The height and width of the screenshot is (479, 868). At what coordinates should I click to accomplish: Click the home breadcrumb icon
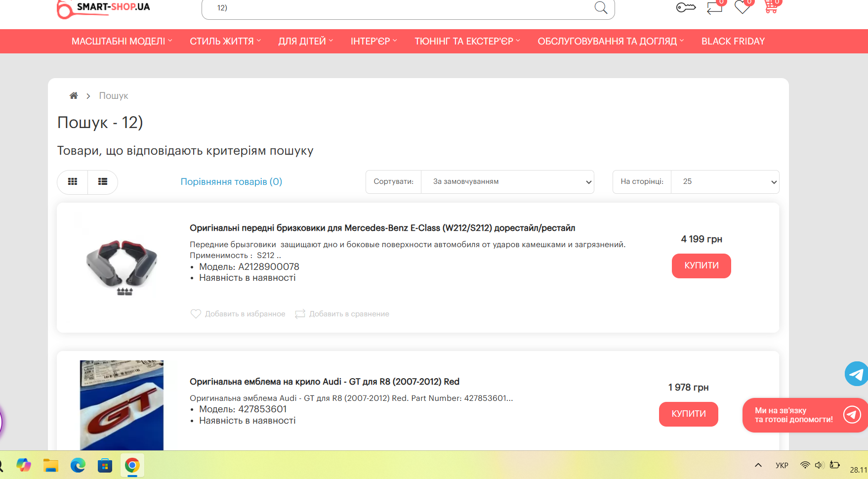74,95
